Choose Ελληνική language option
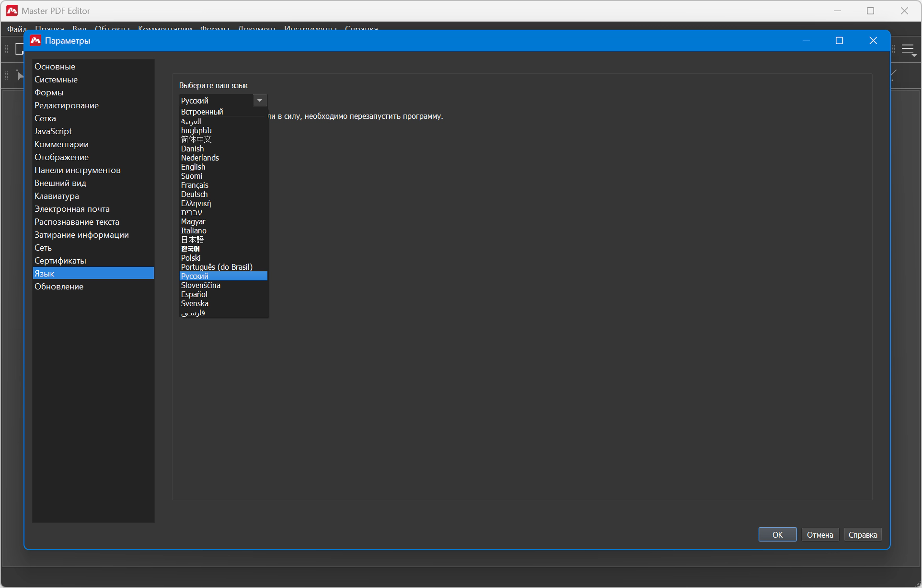The width and height of the screenshot is (922, 588). [x=223, y=203]
